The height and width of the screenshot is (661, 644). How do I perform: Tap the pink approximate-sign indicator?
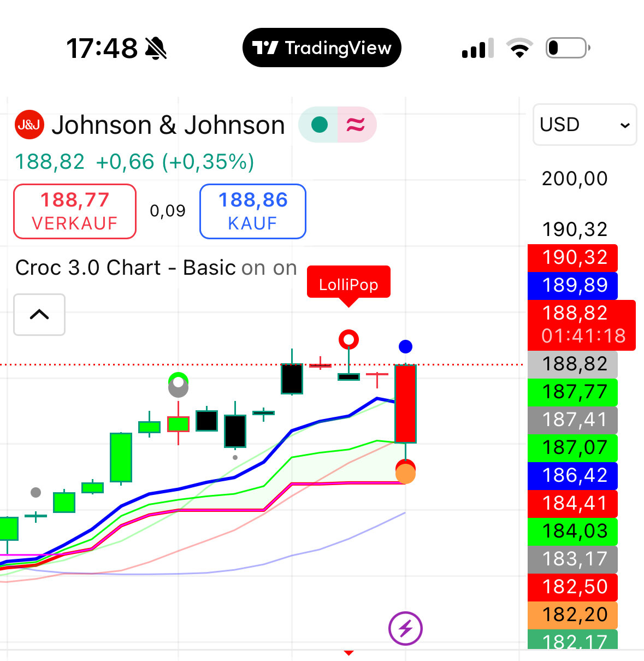[356, 125]
